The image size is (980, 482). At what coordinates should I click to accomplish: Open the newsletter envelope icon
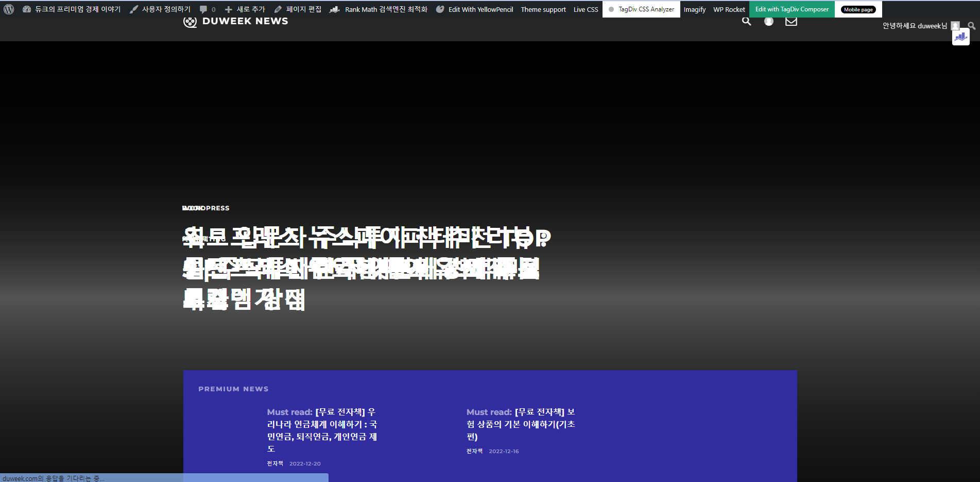(791, 21)
